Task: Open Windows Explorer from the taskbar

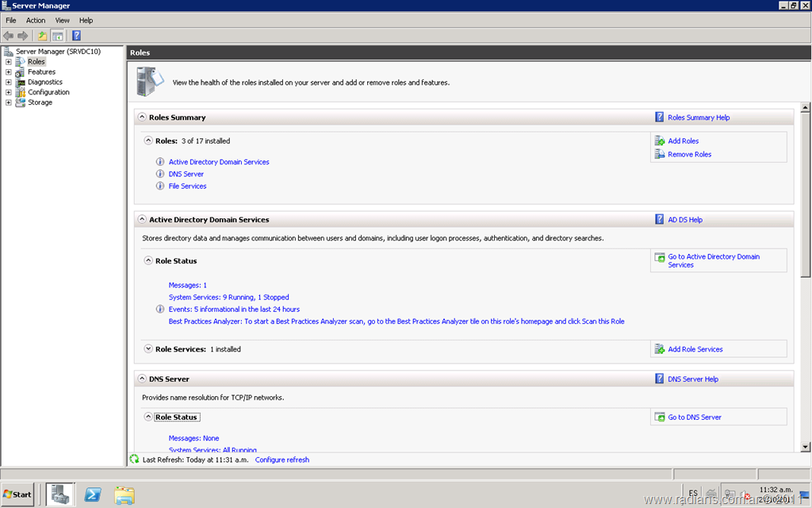Action: (x=124, y=495)
